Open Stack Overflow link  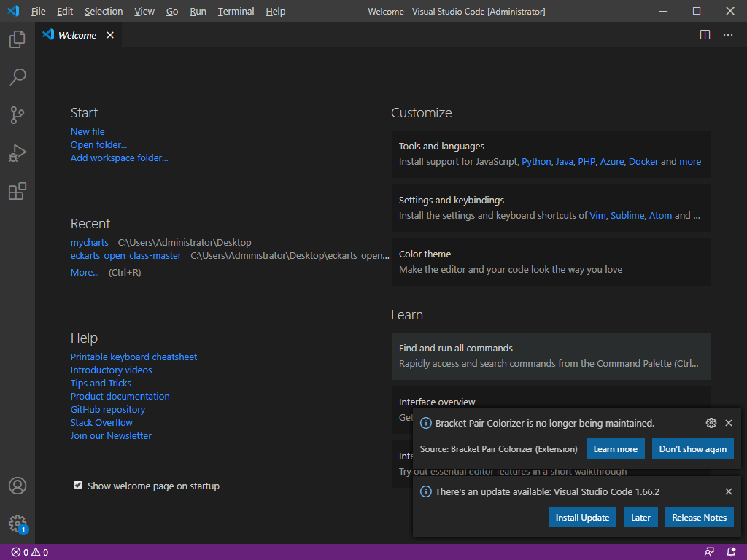pos(101,422)
